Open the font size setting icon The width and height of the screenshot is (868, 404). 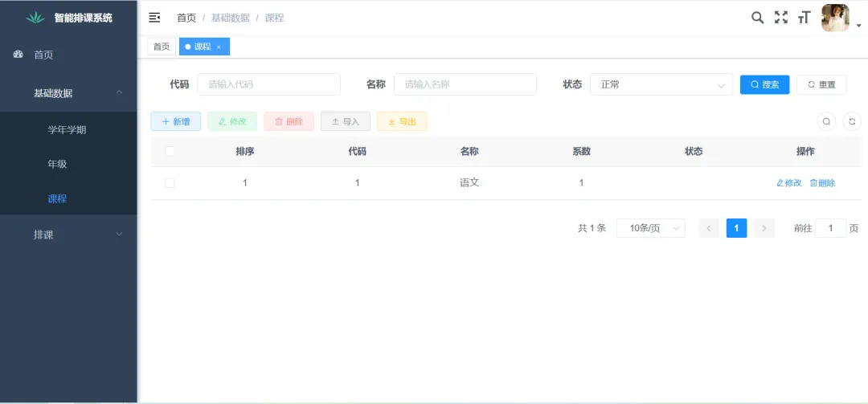coord(804,18)
